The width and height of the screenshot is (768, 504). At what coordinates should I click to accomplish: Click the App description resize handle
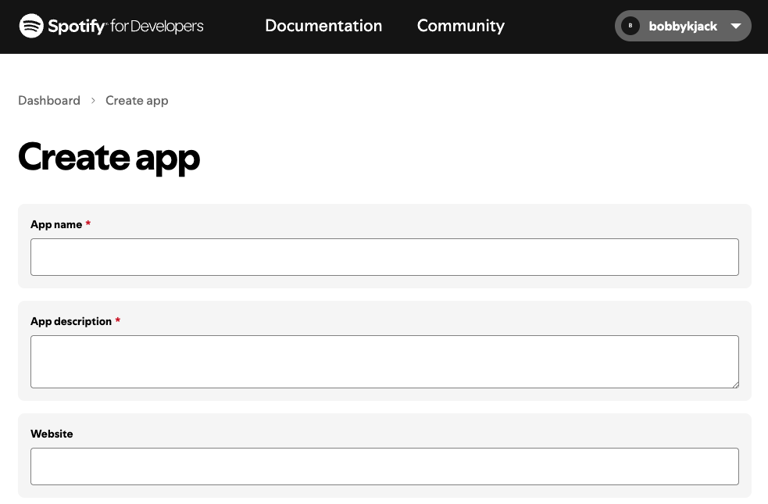pyautogui.click(x=734, y=383)
